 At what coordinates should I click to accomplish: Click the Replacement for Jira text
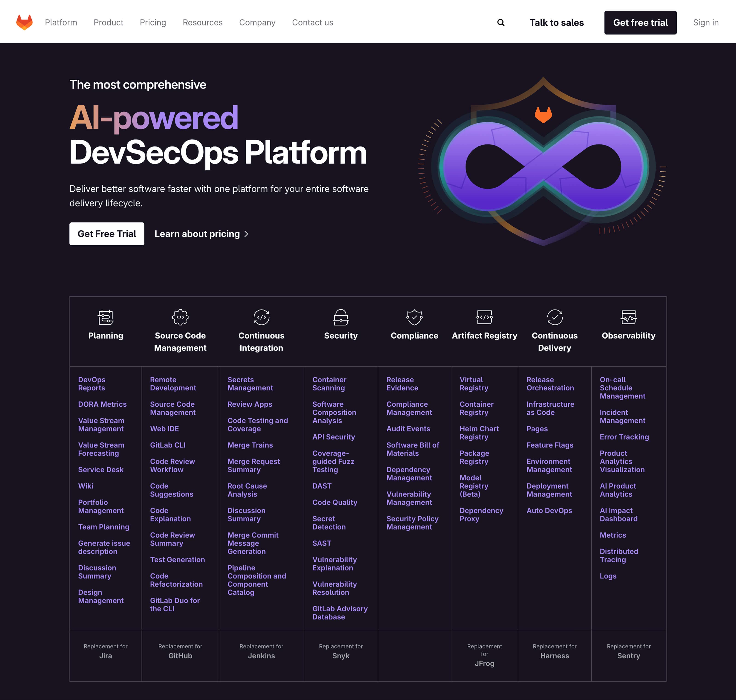[x=106, y=651]
